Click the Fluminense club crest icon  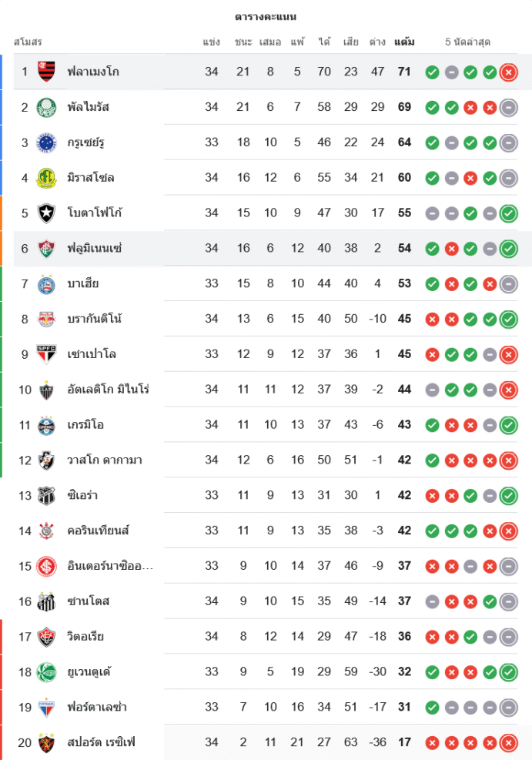(47, 249)
